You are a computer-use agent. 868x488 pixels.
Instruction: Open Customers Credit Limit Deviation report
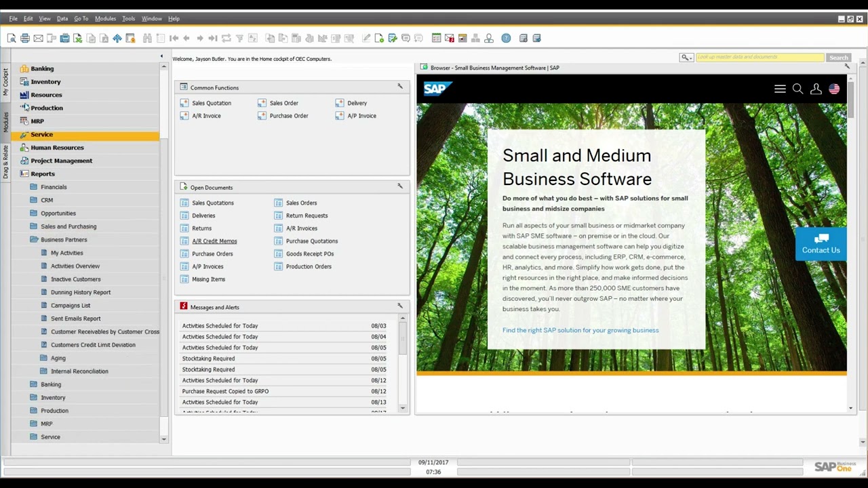93,345
